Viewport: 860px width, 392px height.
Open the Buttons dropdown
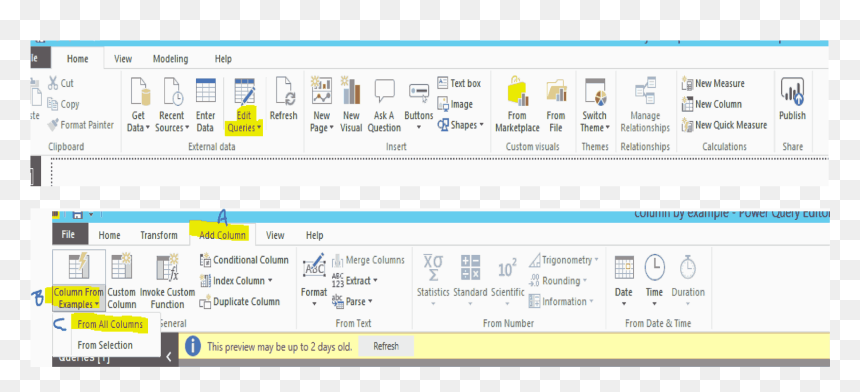pyautogui.click(x=418, y=105)
